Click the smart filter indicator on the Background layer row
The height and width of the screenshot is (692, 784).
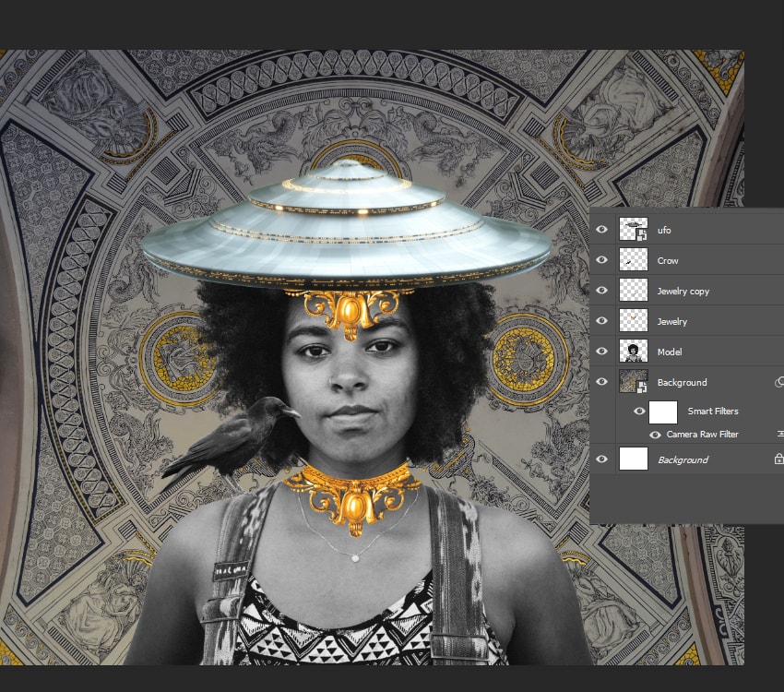point(779,383)
